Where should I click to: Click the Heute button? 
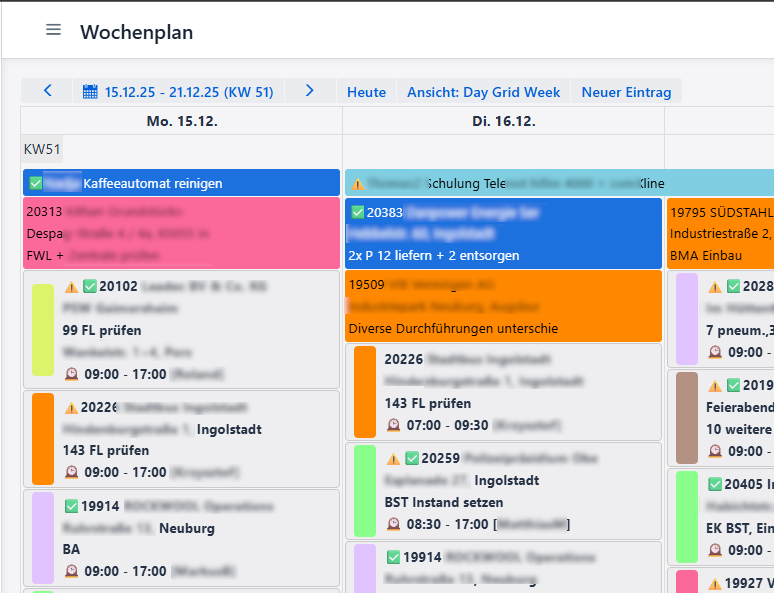(366, 92)
